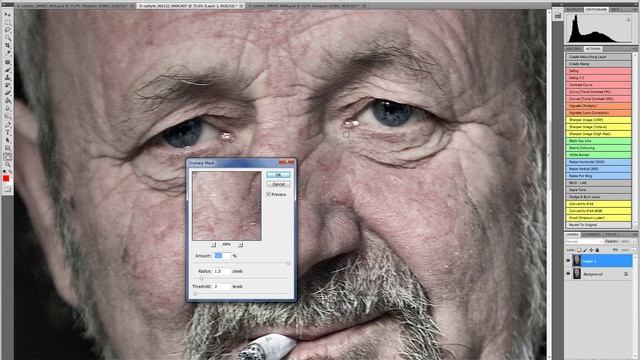Select the History Brush tool
Screen dimensions: 640x360
(x=7, y=85)
